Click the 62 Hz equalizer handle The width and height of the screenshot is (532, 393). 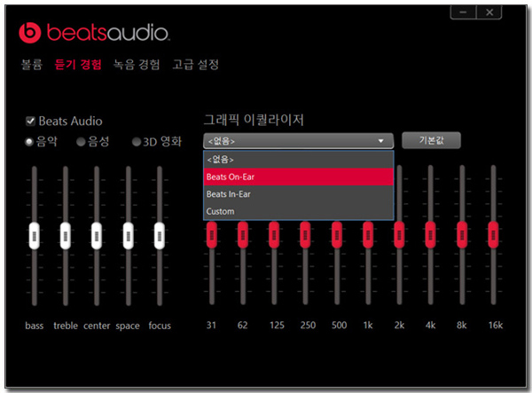click(243, 234)
